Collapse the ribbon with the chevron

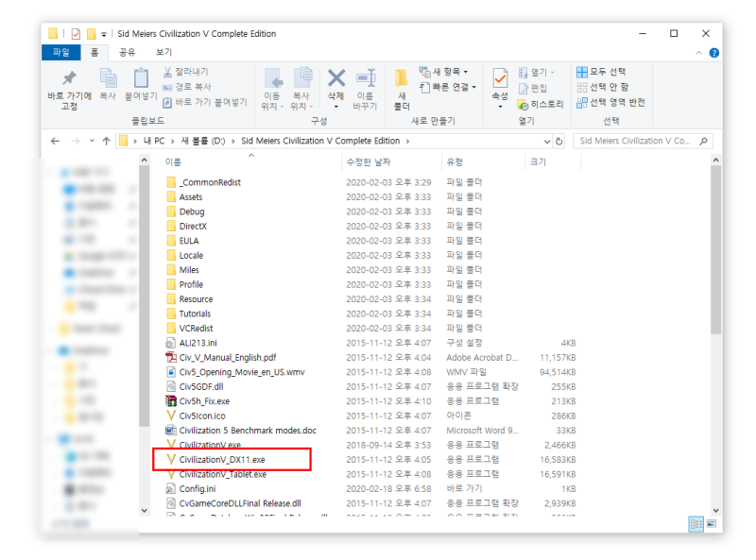click(x=698, y=53)
